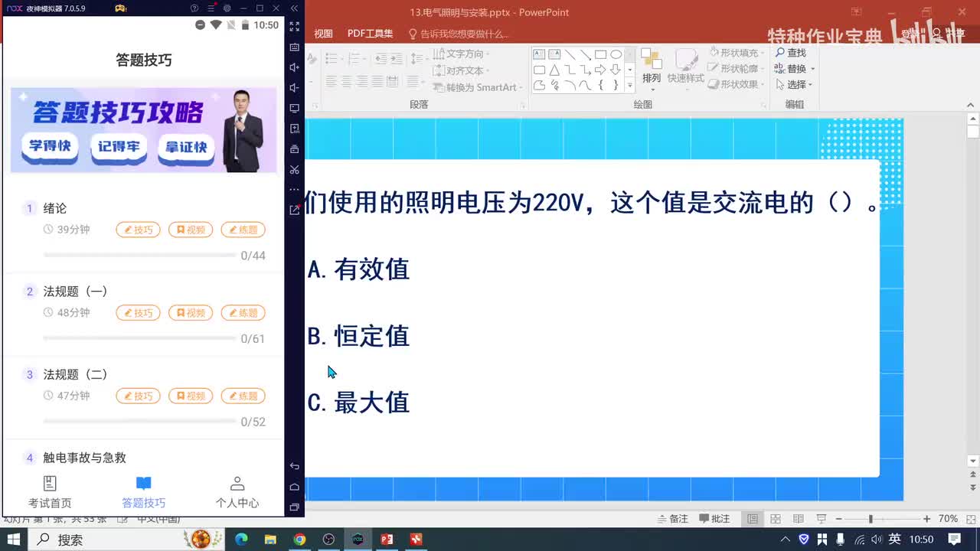Select the oval shape in drawing gallery

tap(616, 54)
